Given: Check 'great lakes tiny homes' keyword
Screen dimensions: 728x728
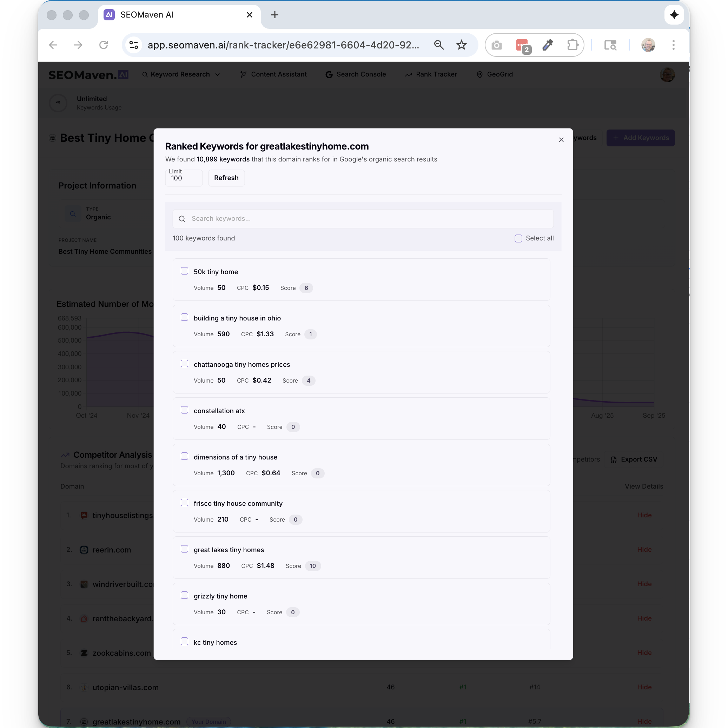Looking at the screenshot, I should [x=184, y=549].
